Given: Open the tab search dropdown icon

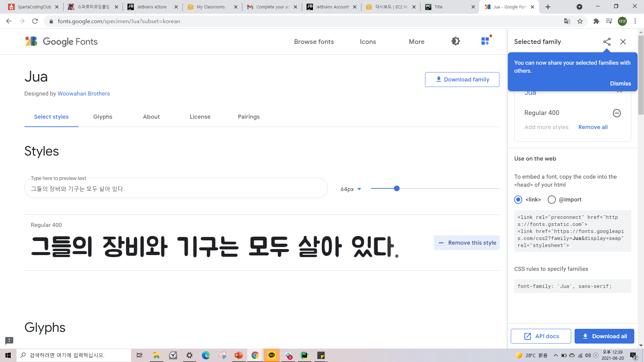Looking at the screenshot, I should pyautogui.click(x=579, y=7).
